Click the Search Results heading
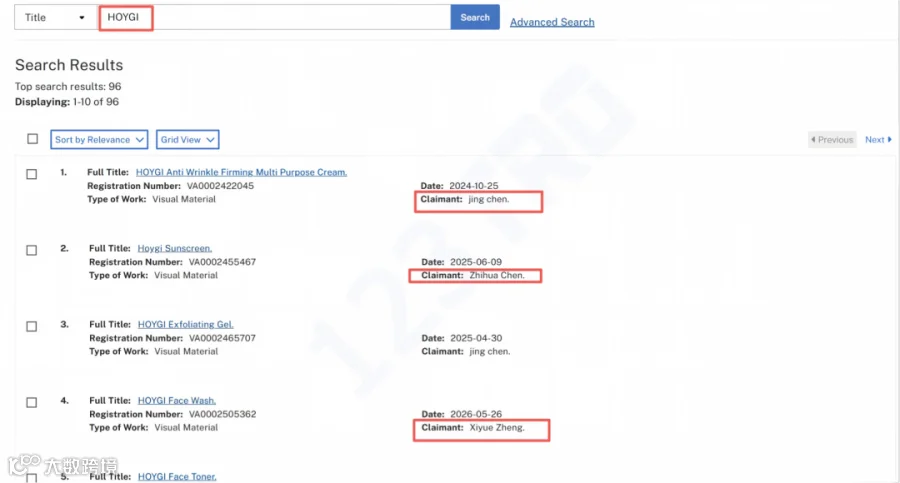Image resolution: width=900 pixels, height=483 pixels. click(69, 65)
